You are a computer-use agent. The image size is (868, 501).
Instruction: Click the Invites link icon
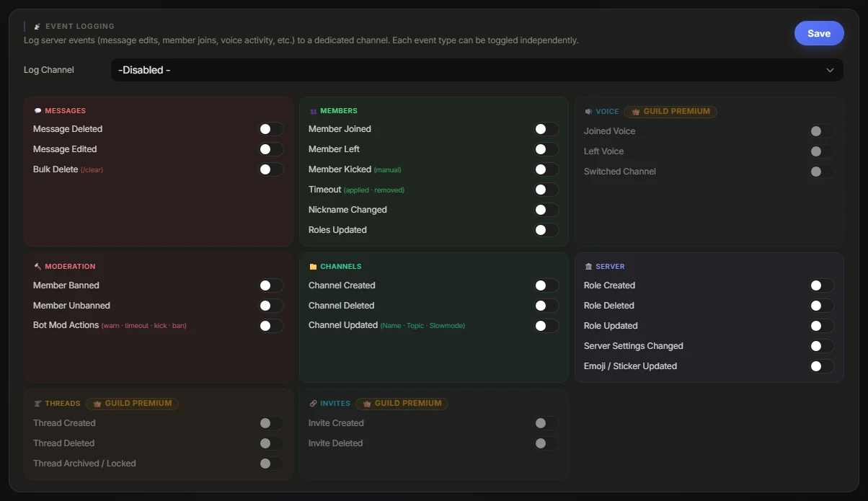[x=313, y=404]
